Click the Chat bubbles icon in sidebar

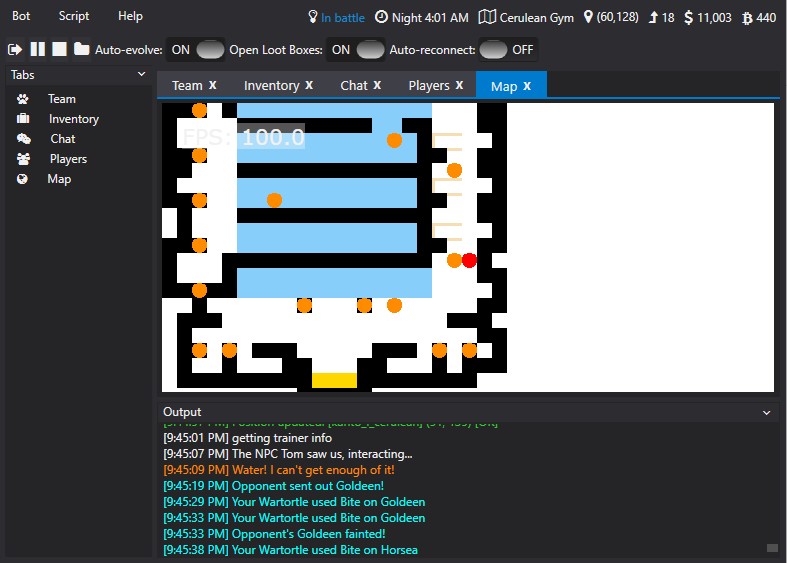point(24,138)
